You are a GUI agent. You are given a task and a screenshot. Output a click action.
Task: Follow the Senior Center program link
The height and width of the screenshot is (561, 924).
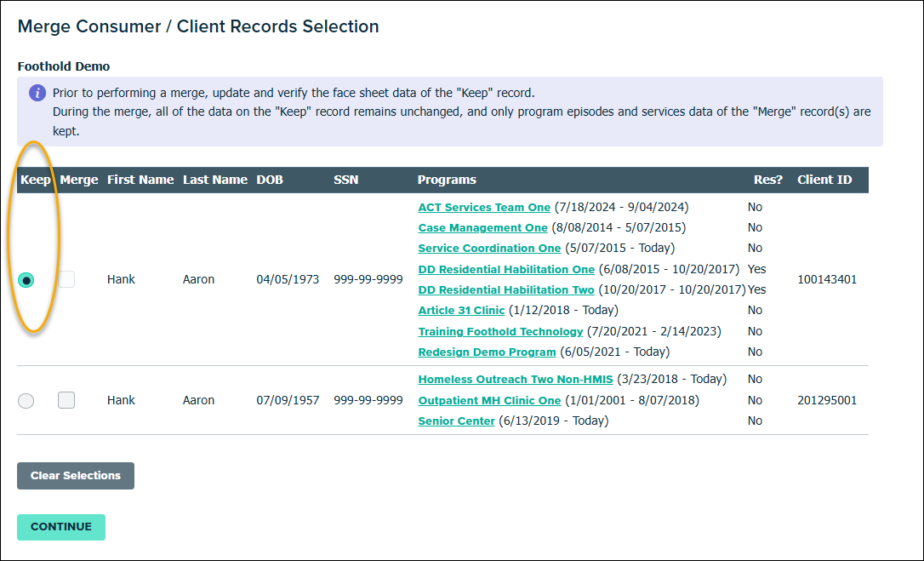coord(456,421)
